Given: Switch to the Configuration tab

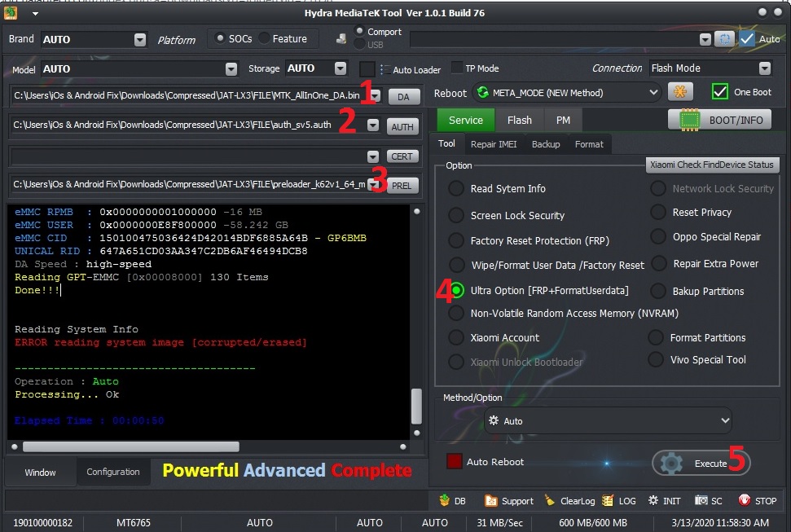Looking at the screenshot, I should (x=113, y=472).
